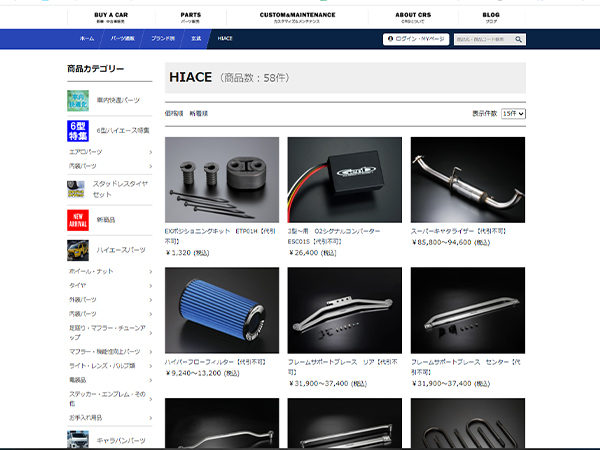Expand ステッカー・エンブレム・その他 category
The width and height of the screenshot is (600, 450).
pos(110,399)
